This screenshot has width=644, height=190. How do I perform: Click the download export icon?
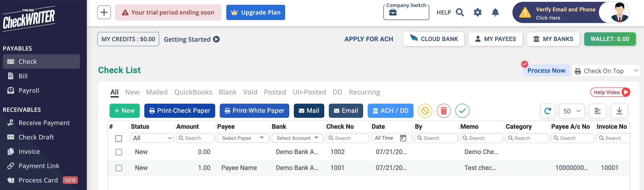tap(619, 111)
